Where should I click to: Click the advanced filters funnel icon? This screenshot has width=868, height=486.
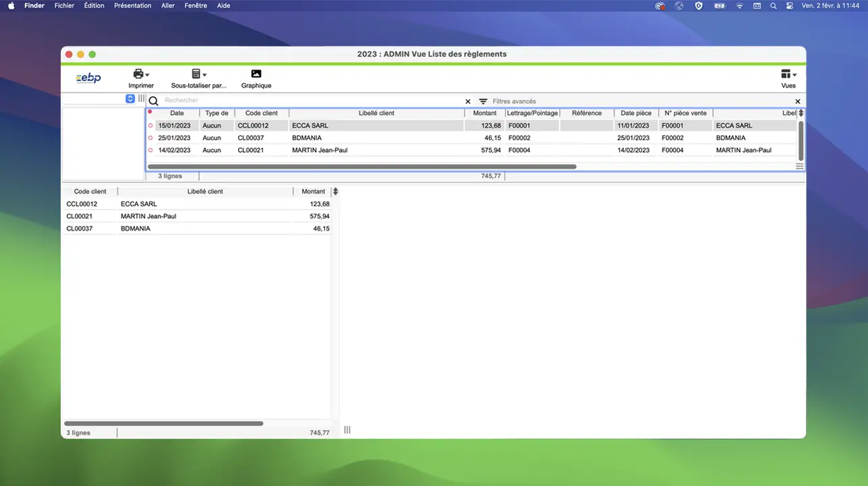pyautogui.click(x=483, y=101)
